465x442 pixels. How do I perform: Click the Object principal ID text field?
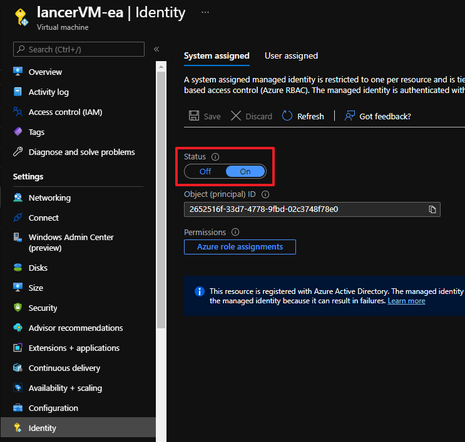312,209
